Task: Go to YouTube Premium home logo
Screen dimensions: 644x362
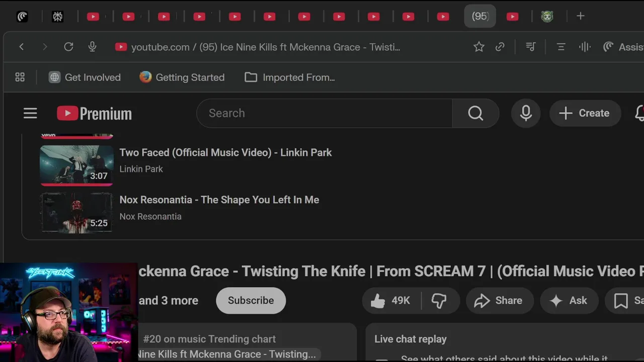Action: click(94, 113)
